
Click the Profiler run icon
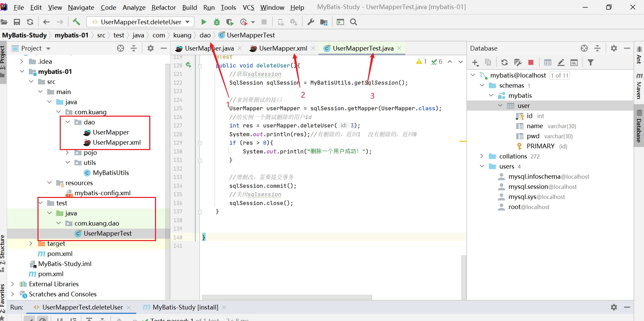(x=244, y=22)
